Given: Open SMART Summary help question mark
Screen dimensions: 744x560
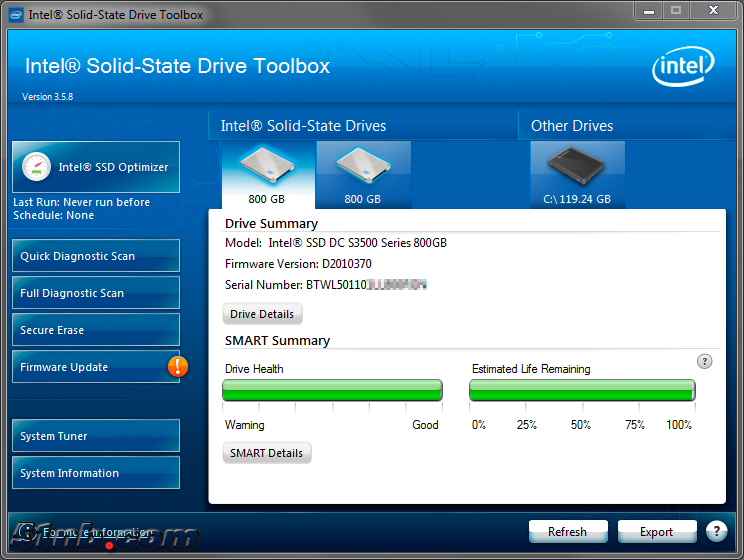Looking at the screenshot, I should pyautogui.click(x=704, y=361).
